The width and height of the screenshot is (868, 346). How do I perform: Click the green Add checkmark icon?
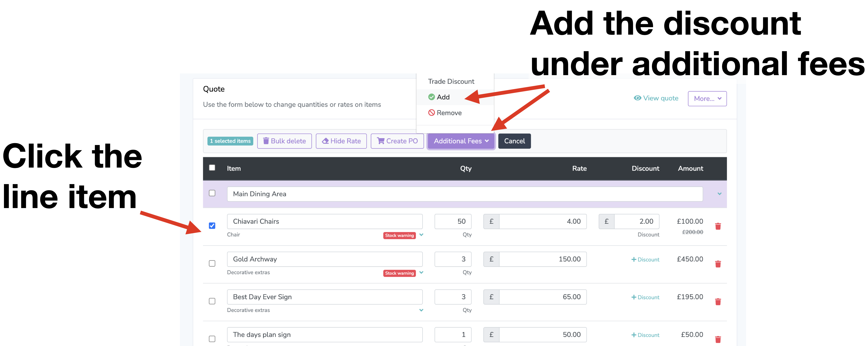point(431,97)
